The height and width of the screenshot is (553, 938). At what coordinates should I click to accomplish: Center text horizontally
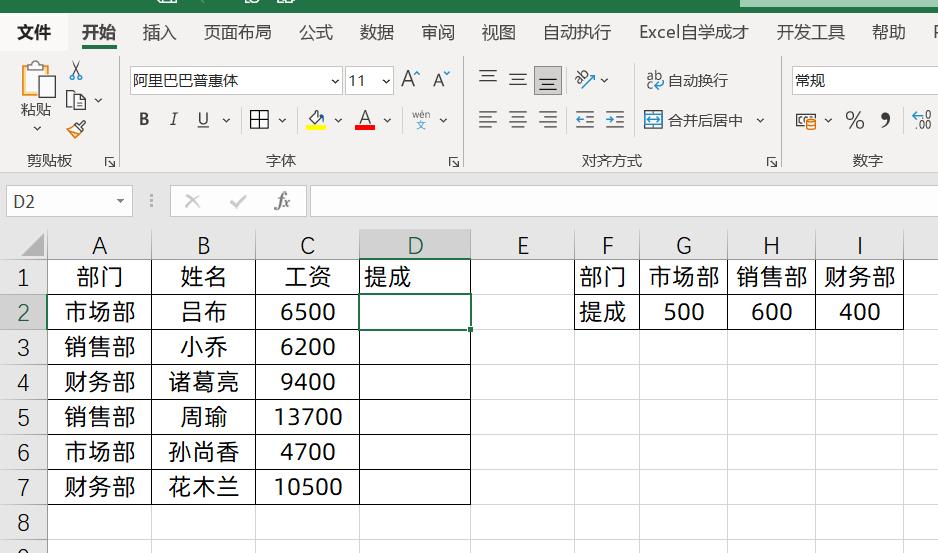[x=517, y=120]
